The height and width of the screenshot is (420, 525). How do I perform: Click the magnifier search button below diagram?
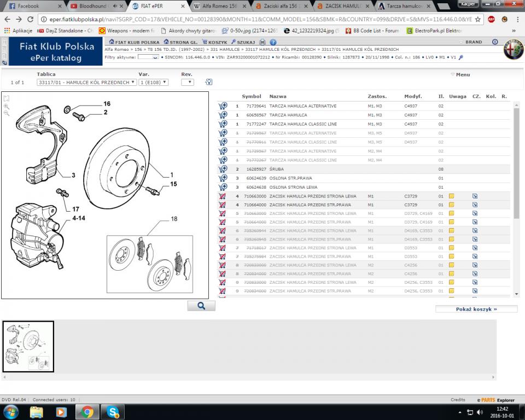click(201, 306)
